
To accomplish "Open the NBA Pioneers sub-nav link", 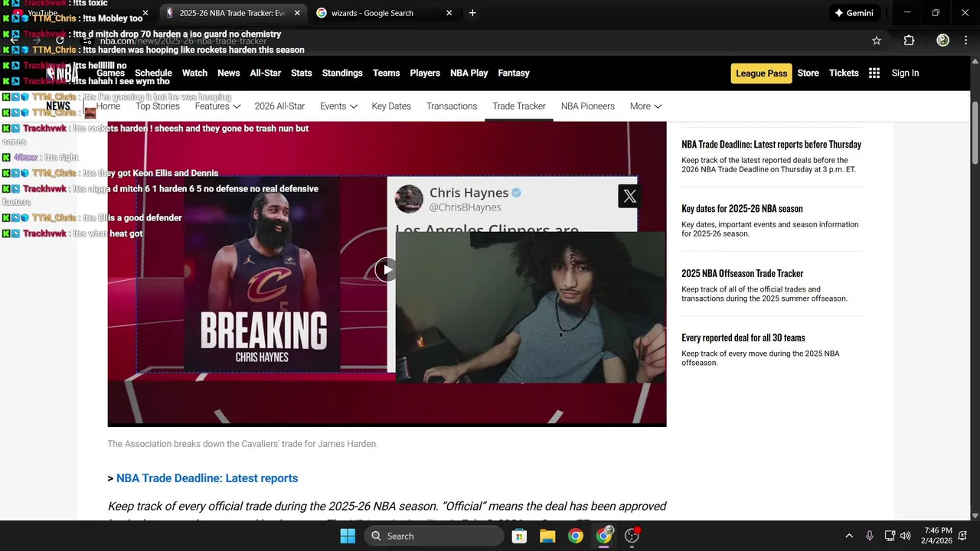I will click(x=588, y=106).
